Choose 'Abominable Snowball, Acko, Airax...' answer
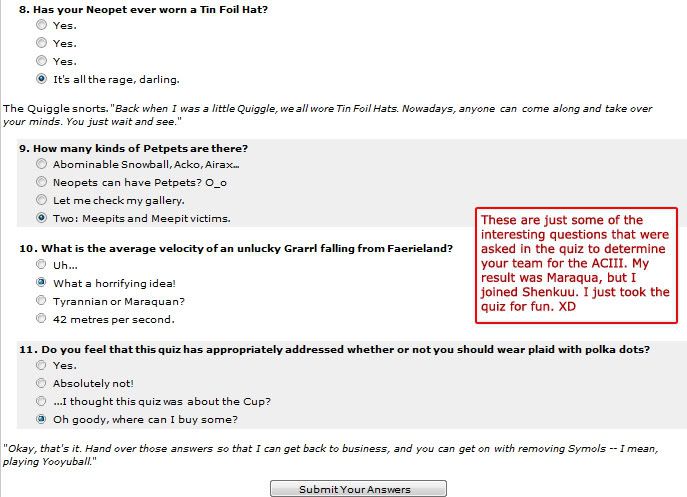This screenshot has height=497, width=687. click(x=41, y=164)
